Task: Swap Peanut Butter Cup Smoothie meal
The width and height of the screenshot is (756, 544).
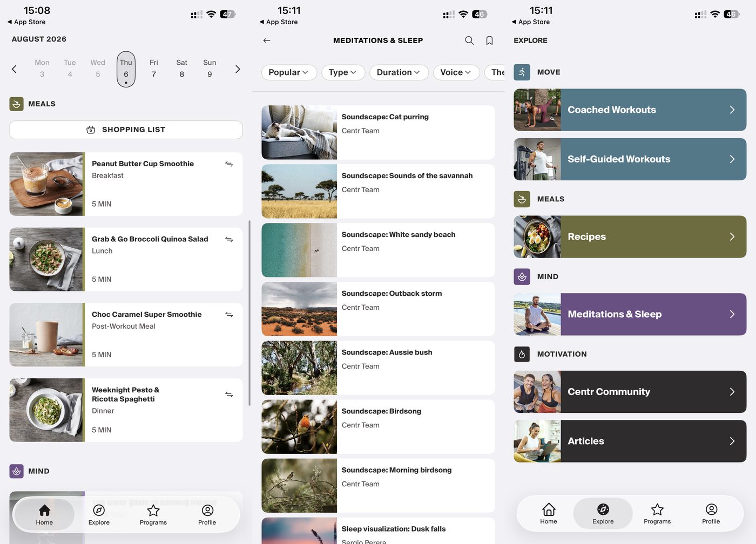Action: coord(229,164)
